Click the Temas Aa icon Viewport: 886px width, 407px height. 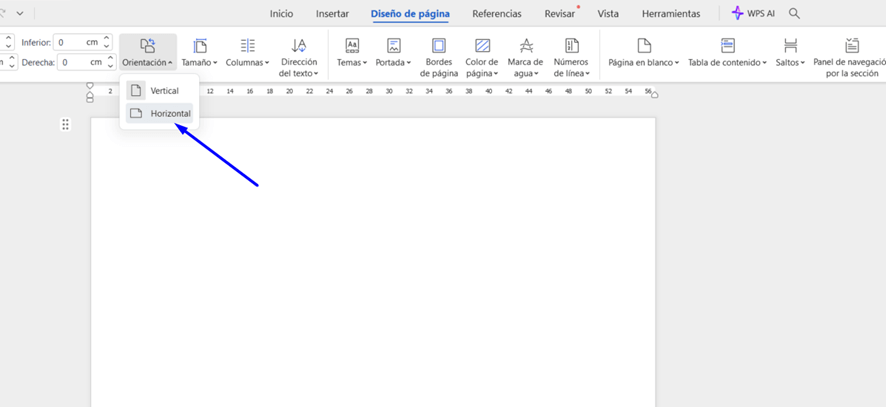[x=352, y=46]
